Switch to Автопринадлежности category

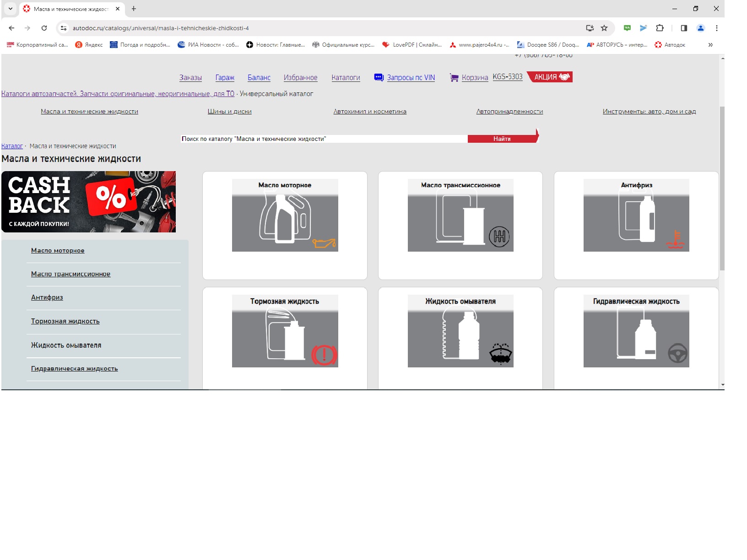pos(509,111)
